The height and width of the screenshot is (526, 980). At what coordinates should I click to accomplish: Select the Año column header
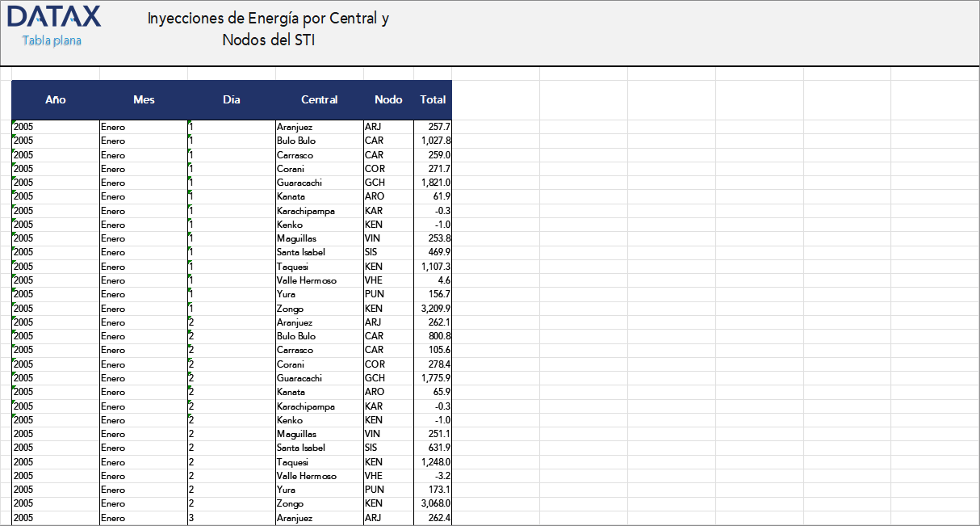tap(55, 99)
